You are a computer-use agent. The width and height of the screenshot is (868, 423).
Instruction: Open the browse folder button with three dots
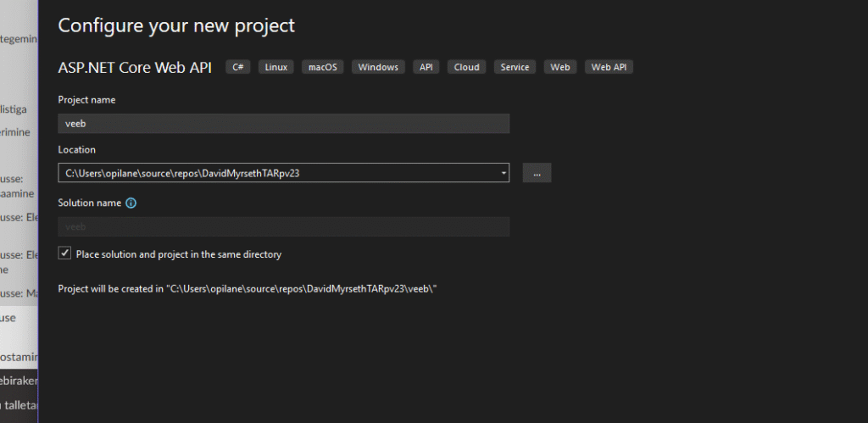(x=537, y=174)
